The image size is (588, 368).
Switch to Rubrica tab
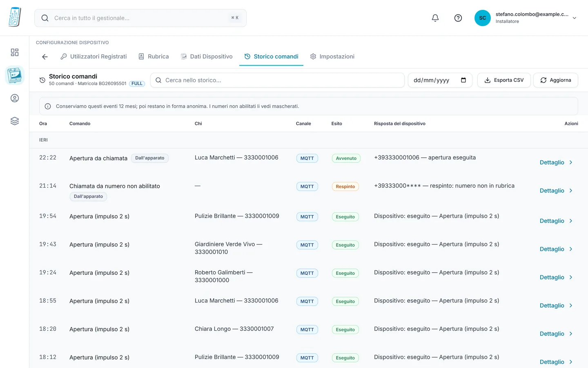(154, 56)
